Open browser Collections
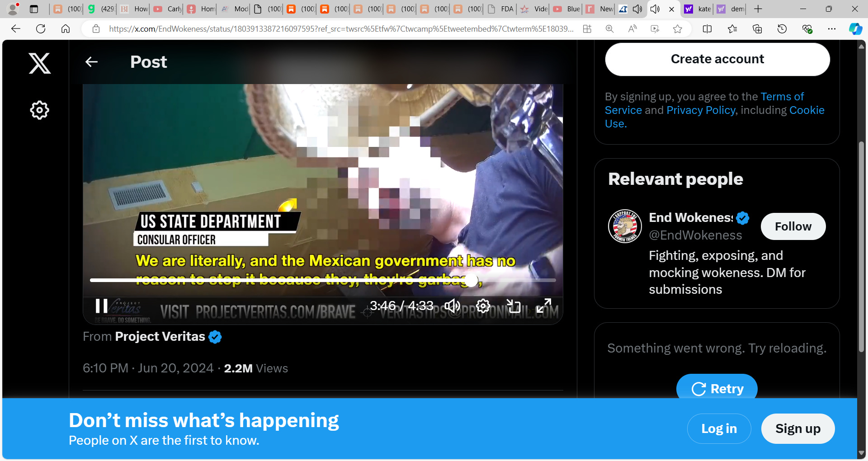The height and width of the screenshot is (461, 868). point(757,29)
